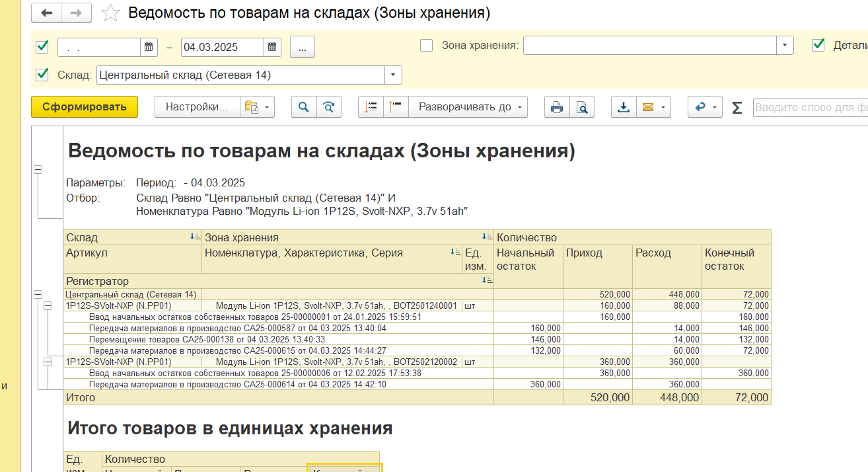This screenshot has height=472, width=868.
Task: Click the Сформировать button
Action: point(85,107)
